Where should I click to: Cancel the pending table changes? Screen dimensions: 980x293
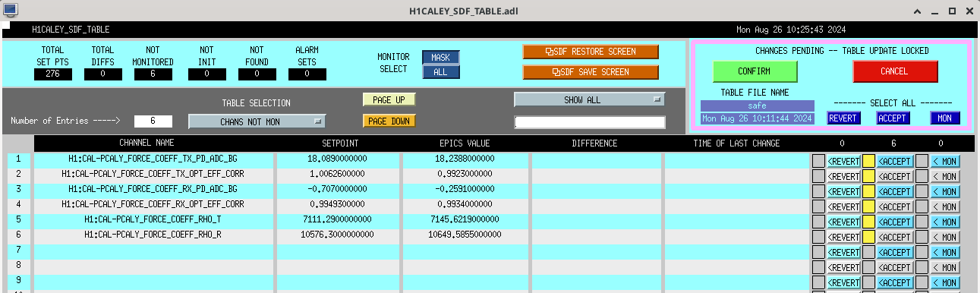click(895, 71)
